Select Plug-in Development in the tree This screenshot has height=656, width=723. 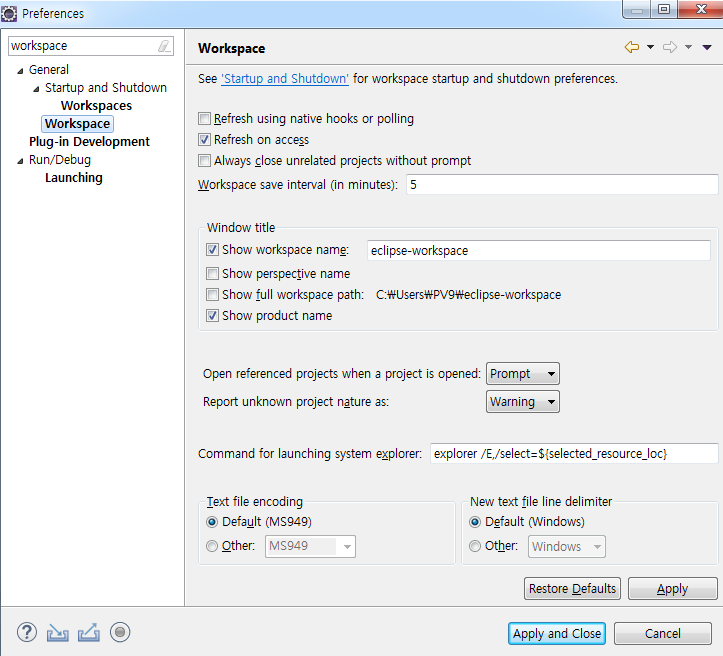pyautogui.click(x=89, y=142)
